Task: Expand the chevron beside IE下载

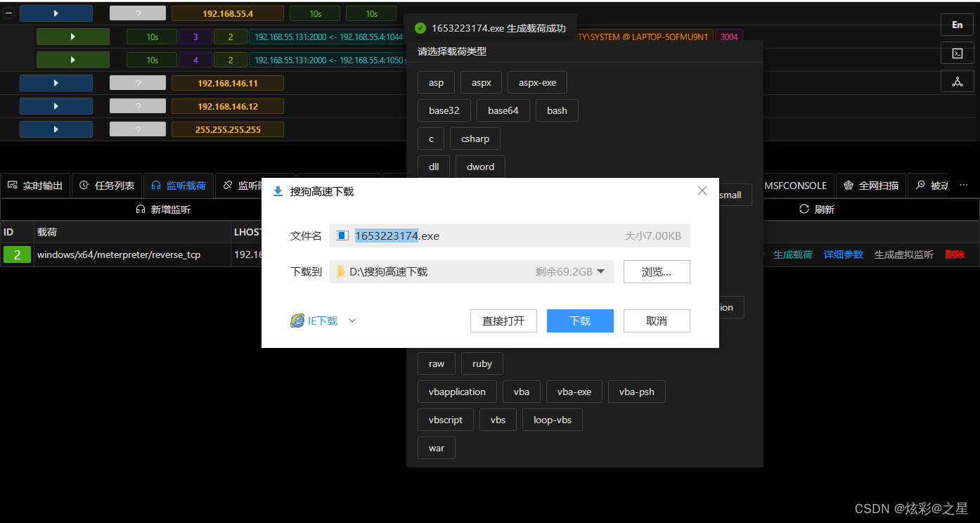Action: [x=353, y=321]
